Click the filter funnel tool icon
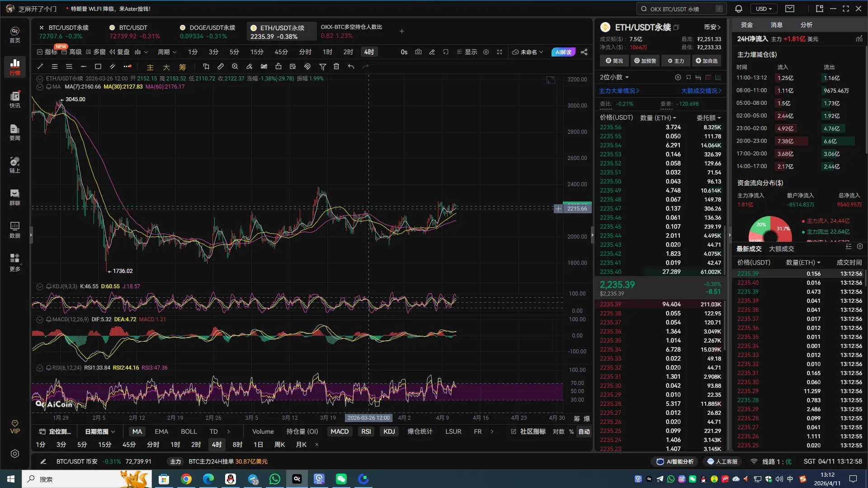Screen dimensions: 868x488 click(322, 66)
